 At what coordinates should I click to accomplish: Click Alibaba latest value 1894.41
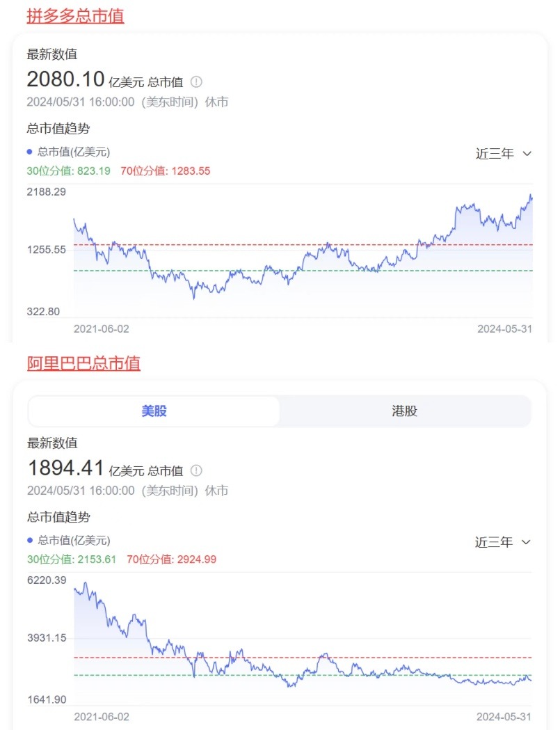[x=65, y=467]
